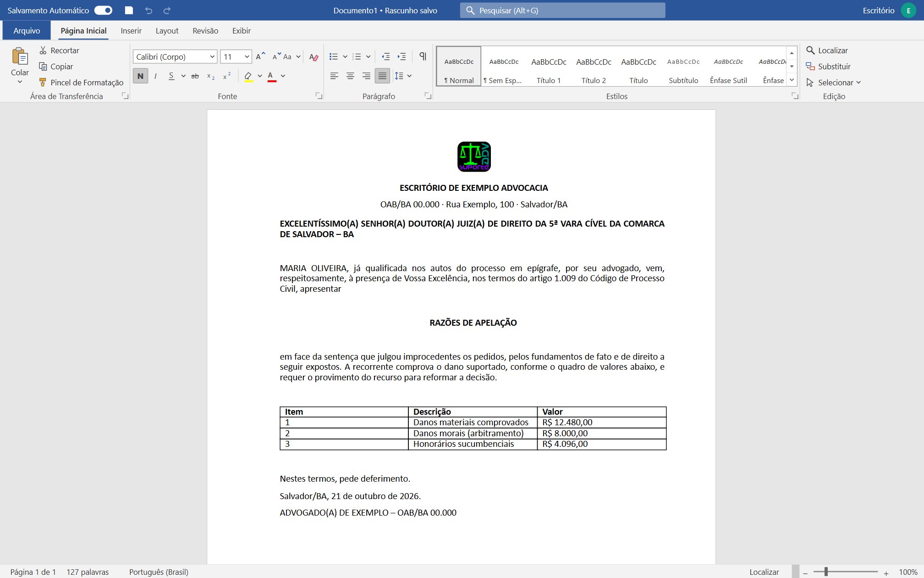924x578 pixels.
Task: Expand bullet list options arrow
Action: coord(345,57)
